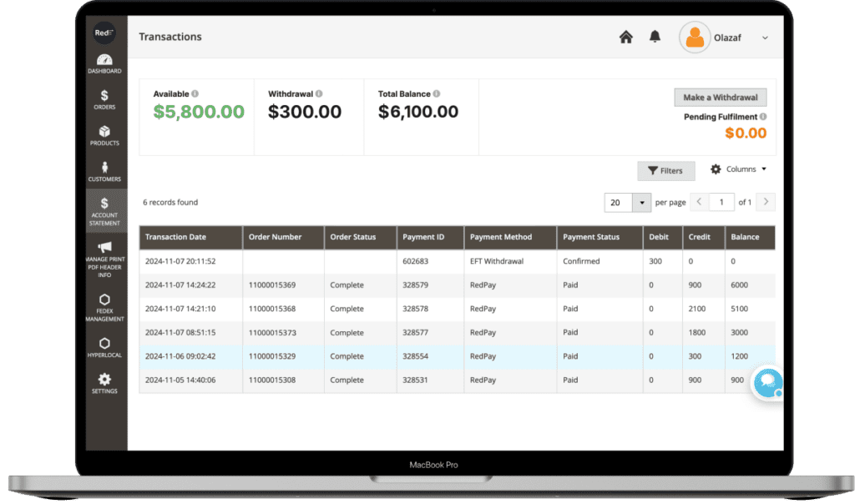Open Manage Print PDF Header Info megaphone
855x504 pixels.
[104, 248]
